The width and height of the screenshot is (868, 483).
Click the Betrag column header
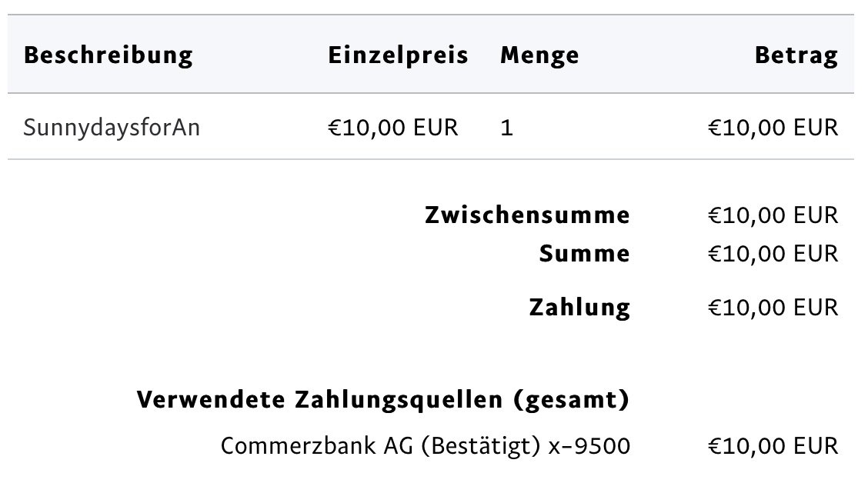796,55
